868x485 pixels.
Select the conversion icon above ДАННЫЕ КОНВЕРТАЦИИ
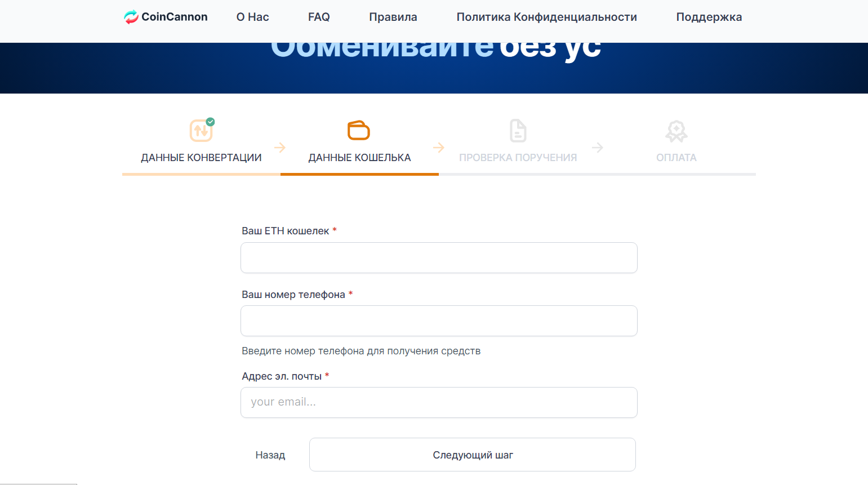201,131
